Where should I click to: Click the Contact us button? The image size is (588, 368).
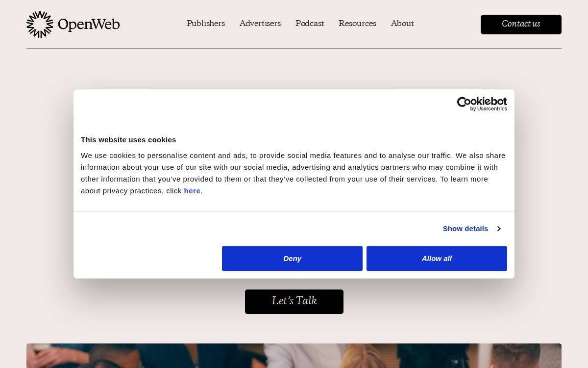tap(521, 25)
